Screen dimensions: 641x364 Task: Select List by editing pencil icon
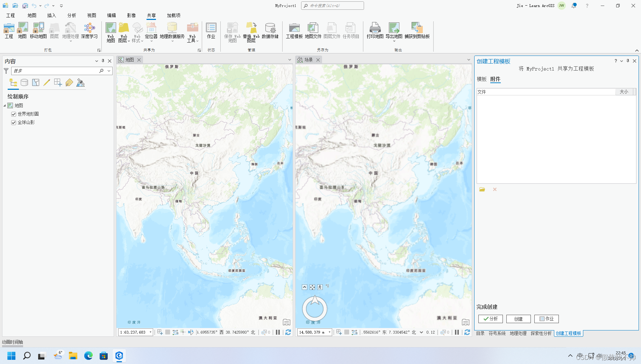[x=47, y=83]
